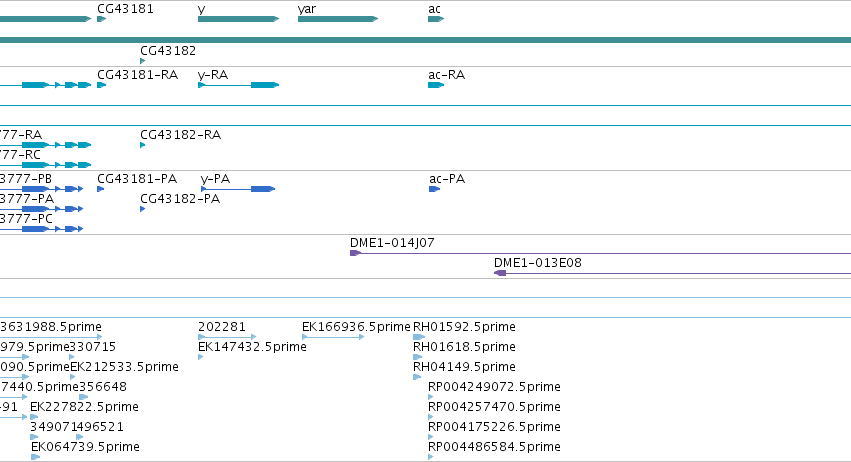Select the ac-RA transcript glyph

click(x=436, y=85)
